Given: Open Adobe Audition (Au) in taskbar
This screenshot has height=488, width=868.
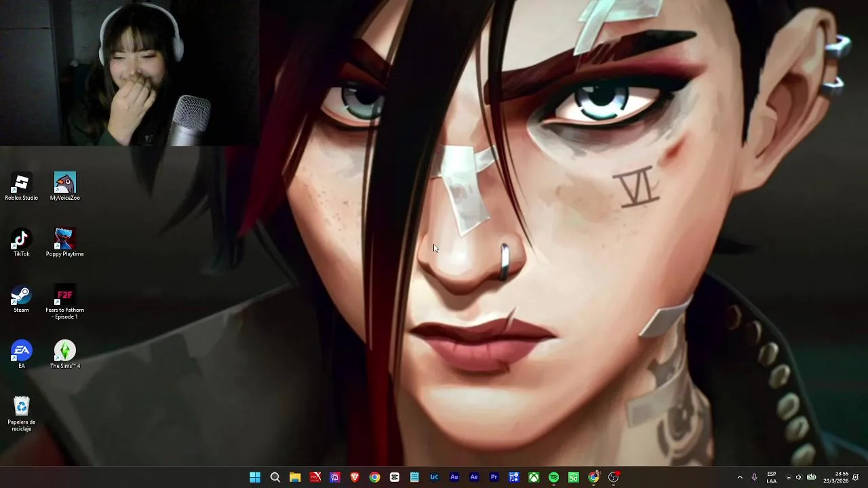Looking at the screenshot, I should (x=454, y=477).
